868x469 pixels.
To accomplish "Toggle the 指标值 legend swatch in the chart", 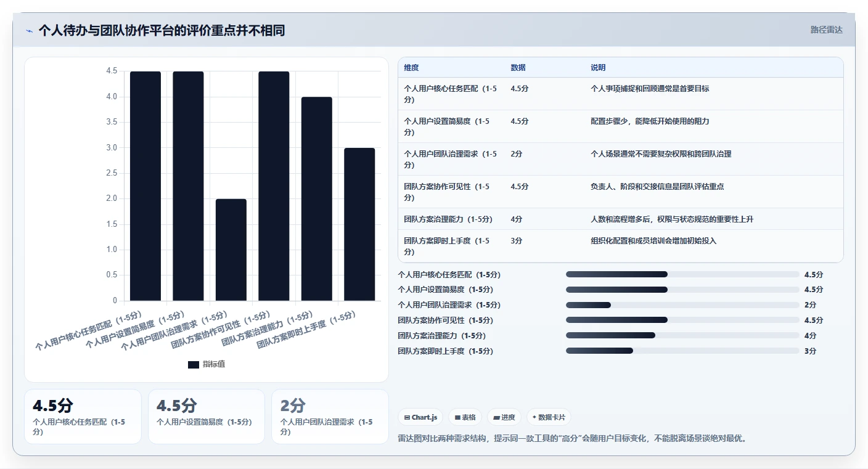I will pos(194,364).
